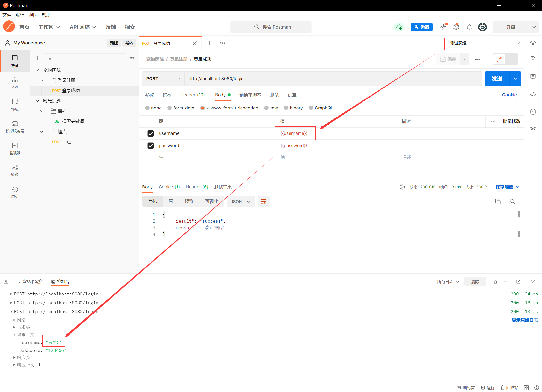Open the JSON response format dropdown
The height and width of the screenshot is (392, 542).
click(x=241, y=202)
